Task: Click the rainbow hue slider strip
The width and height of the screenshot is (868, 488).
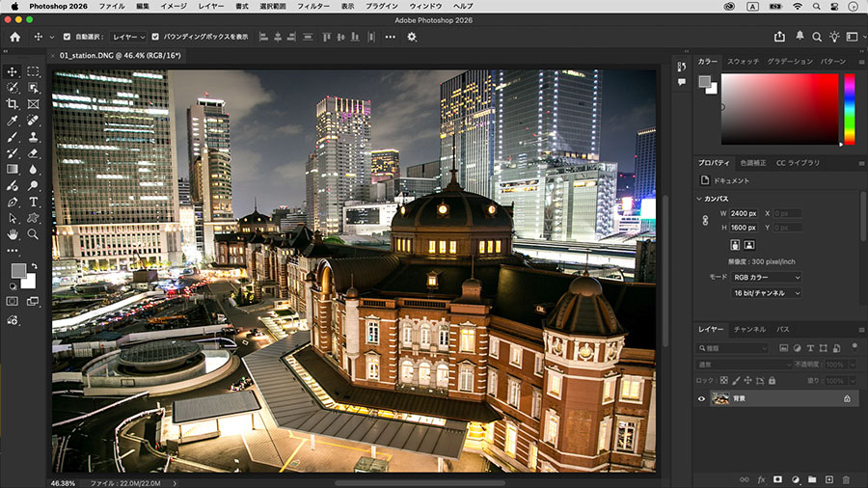Action: (850, 108)
